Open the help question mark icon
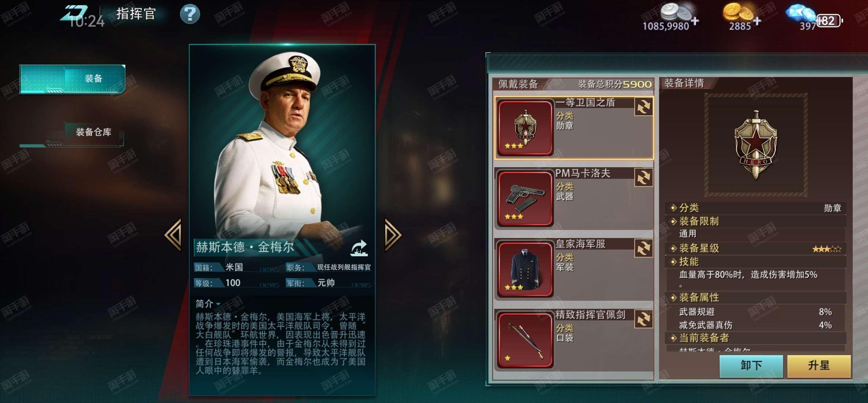This screenshot has width=868, height=403. (190, 14)
